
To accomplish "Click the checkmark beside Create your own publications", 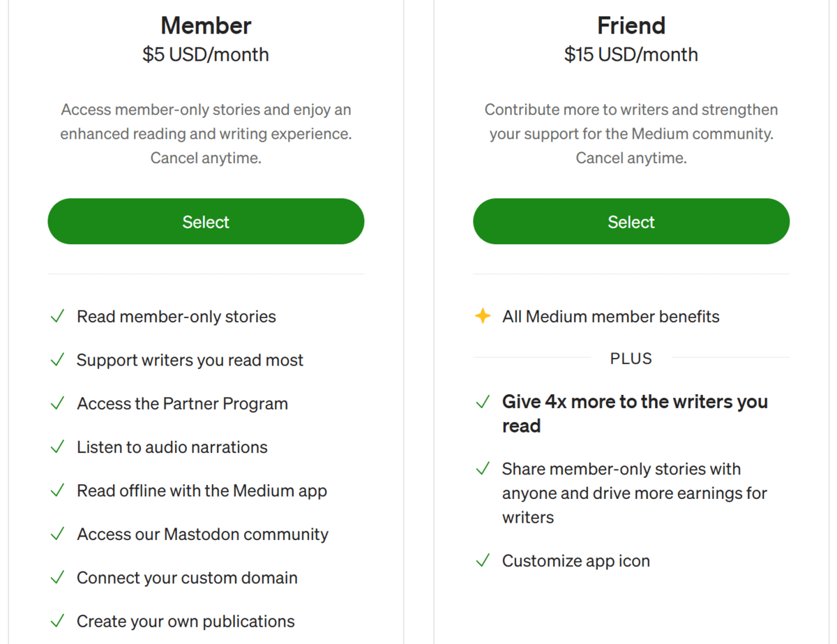I will (x=58, y=621).
